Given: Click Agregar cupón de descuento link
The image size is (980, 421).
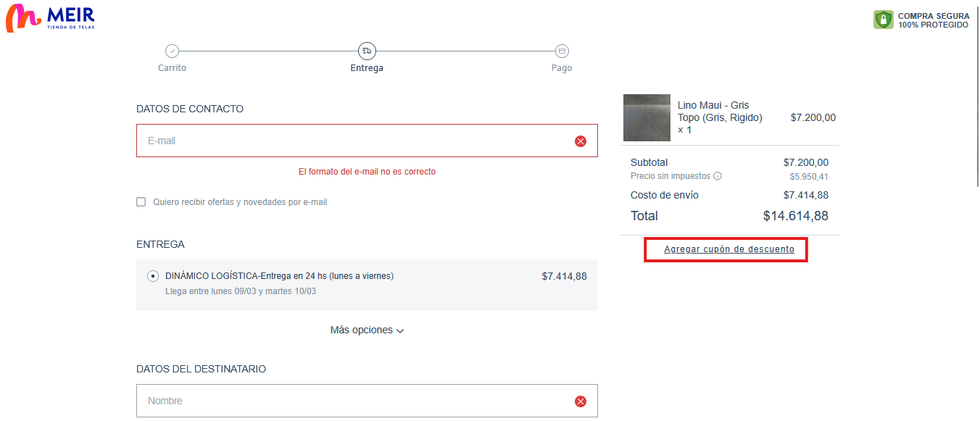Looking at the screenshot, I should pyautogui.click(x=728, y=249).
